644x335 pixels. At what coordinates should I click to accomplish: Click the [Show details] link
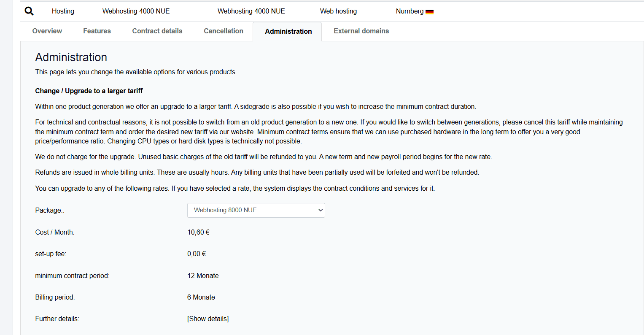[208, 319]
